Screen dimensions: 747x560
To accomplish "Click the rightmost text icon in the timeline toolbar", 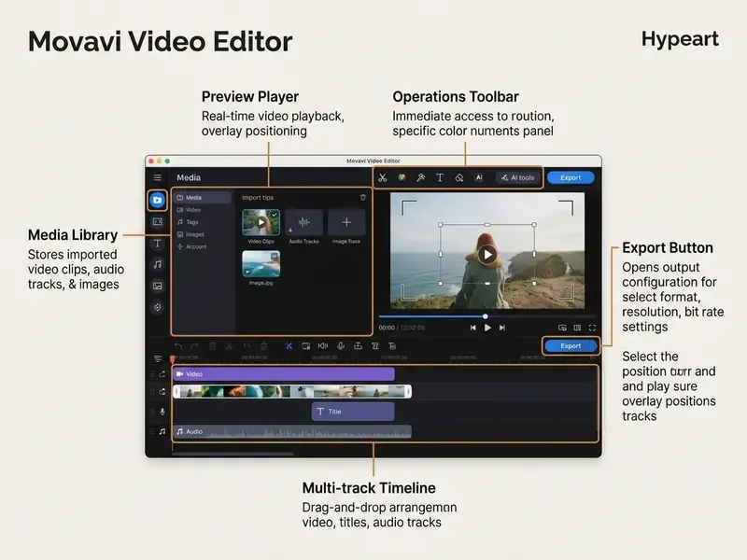I will pos(392,346).
